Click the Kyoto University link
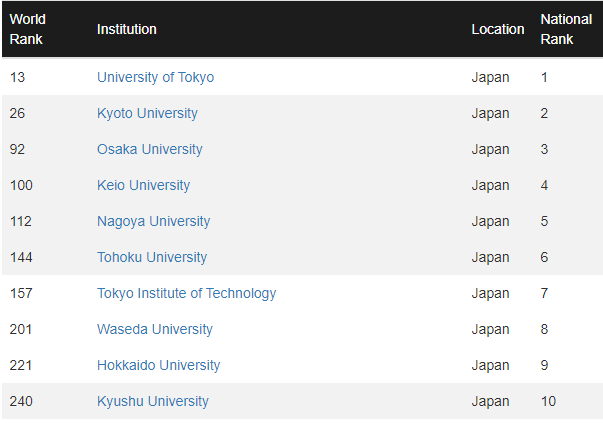The height and width of the screenshot is (423, 603). (x=147, y=113)
